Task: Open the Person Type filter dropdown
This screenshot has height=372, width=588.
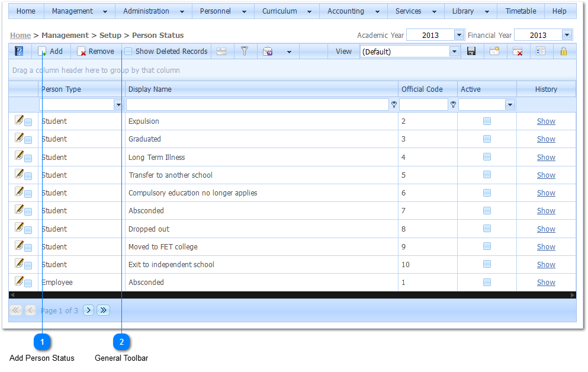Action: click(118, 105)
